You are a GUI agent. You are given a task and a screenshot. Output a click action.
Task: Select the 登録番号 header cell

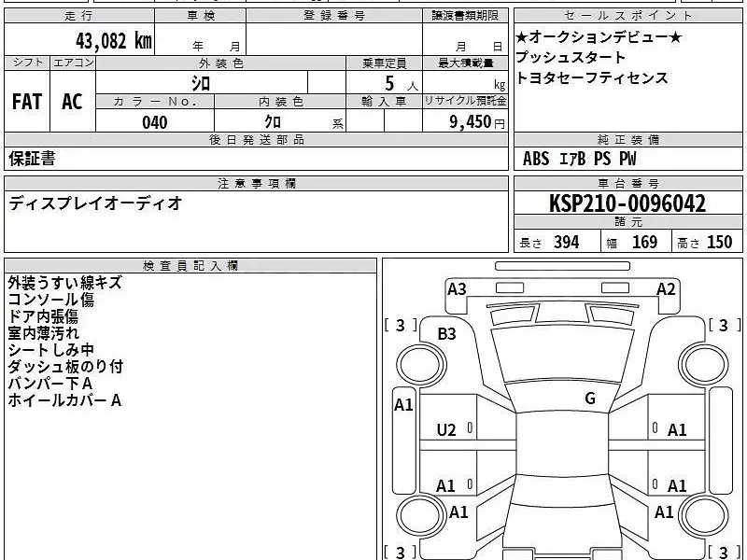pos(334,16)
